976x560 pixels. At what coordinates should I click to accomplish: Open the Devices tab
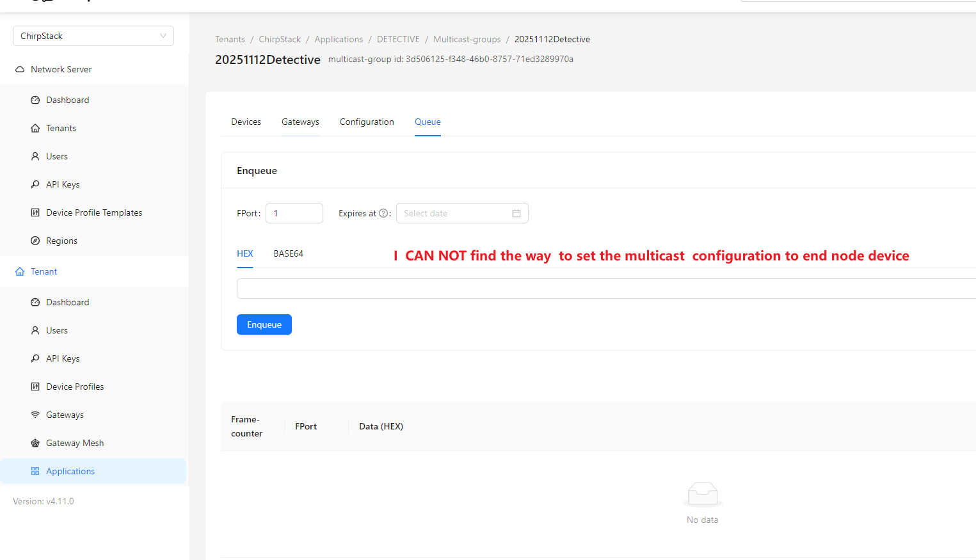click(246, 122)
